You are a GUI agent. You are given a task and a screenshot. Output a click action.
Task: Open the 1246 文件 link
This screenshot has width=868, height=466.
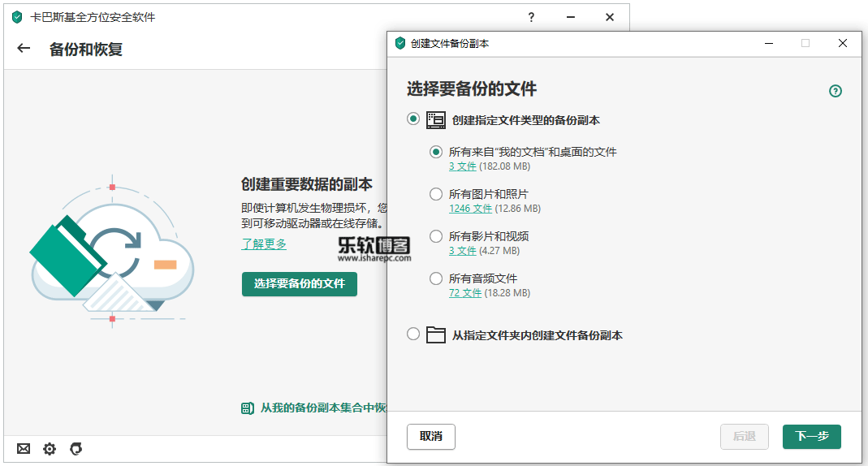[470, 209]
